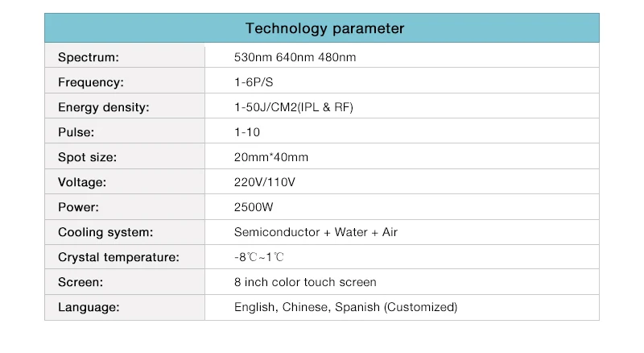The image size is (644, 353).
Task: Click English, Chinese, Spanish (Customized) text
Action: [x=345, y=307]
